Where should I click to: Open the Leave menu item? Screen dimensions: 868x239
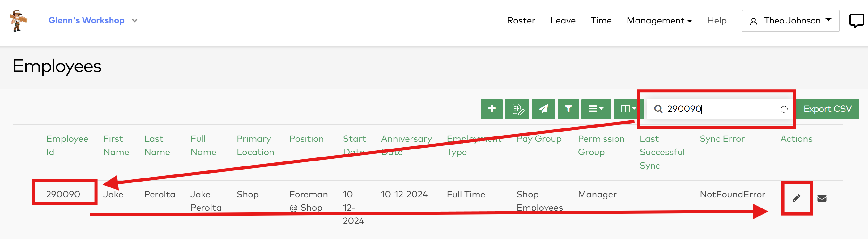click(x=563, y=21)
